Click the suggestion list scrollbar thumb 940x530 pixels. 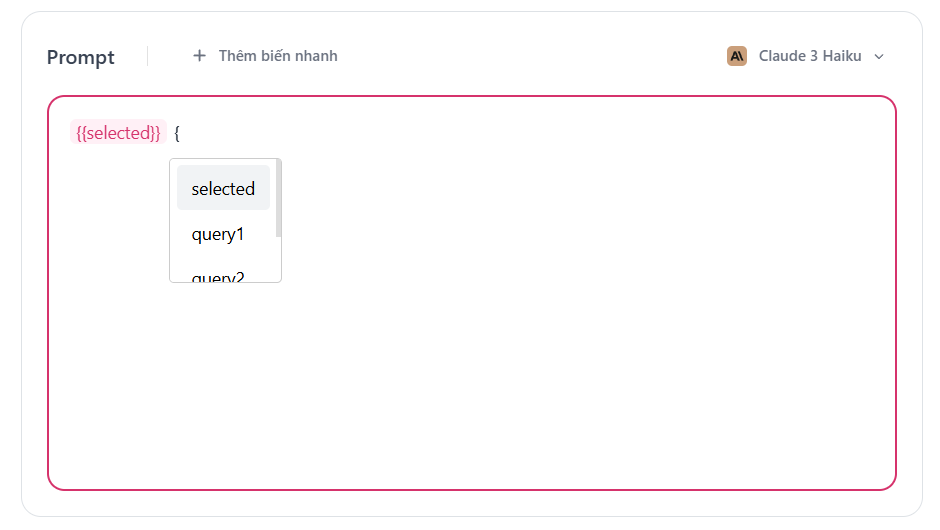pyautogui.click(x=278, y=198)
